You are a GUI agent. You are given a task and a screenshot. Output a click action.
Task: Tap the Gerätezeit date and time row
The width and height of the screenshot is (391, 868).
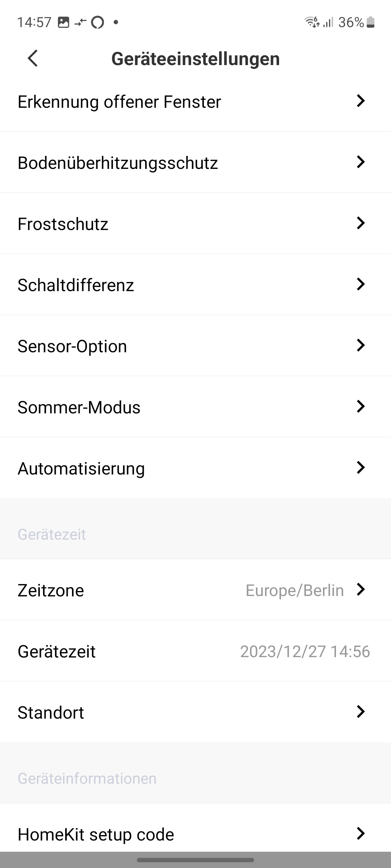point(195,651)
